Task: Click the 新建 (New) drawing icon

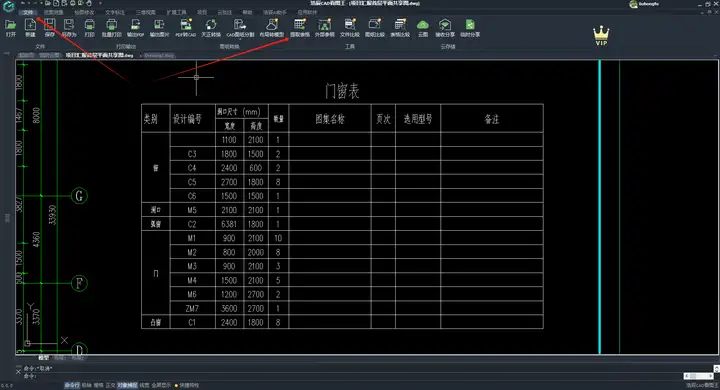Action: coord(30,28)
